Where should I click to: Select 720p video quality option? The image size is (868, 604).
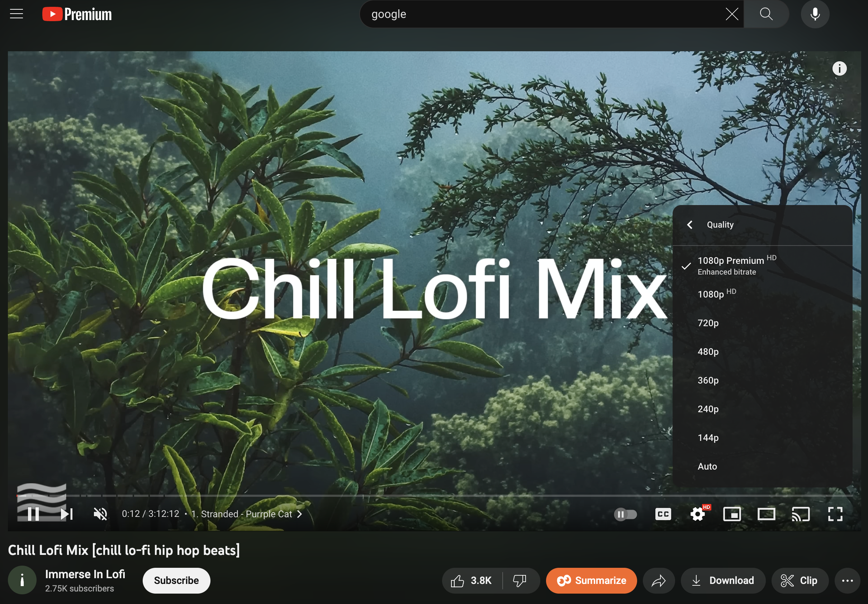click(708, 323)
